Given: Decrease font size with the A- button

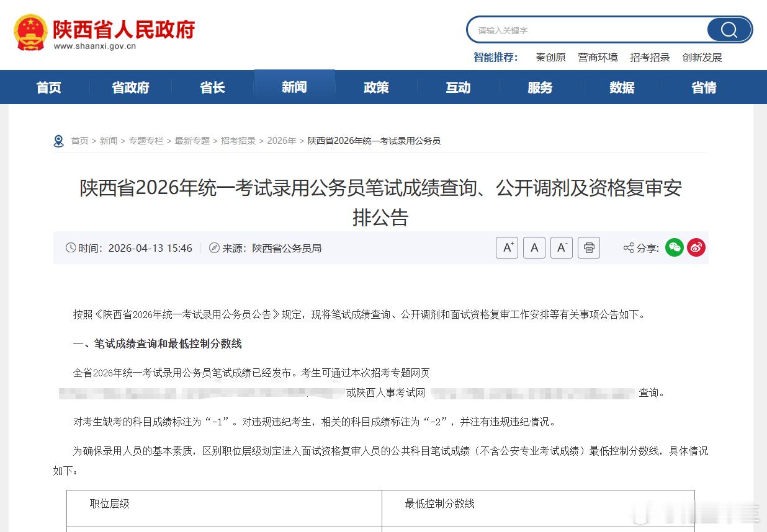Looking at the screenshot, I should click(x=562, y=247).
